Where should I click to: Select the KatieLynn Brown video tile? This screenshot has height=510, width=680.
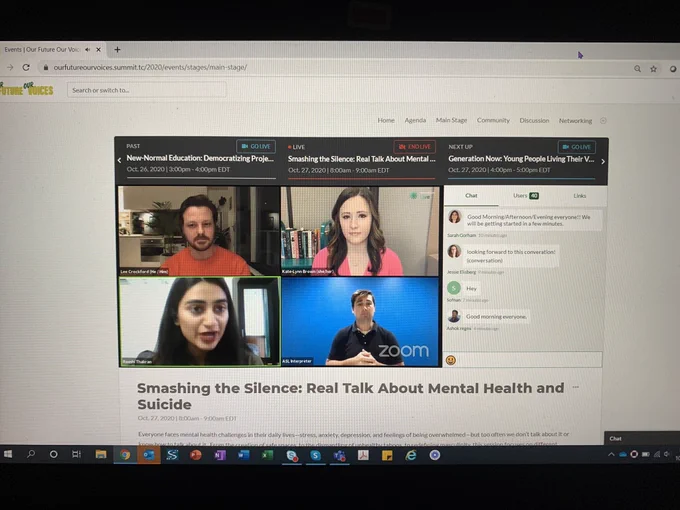coord(360,231)
